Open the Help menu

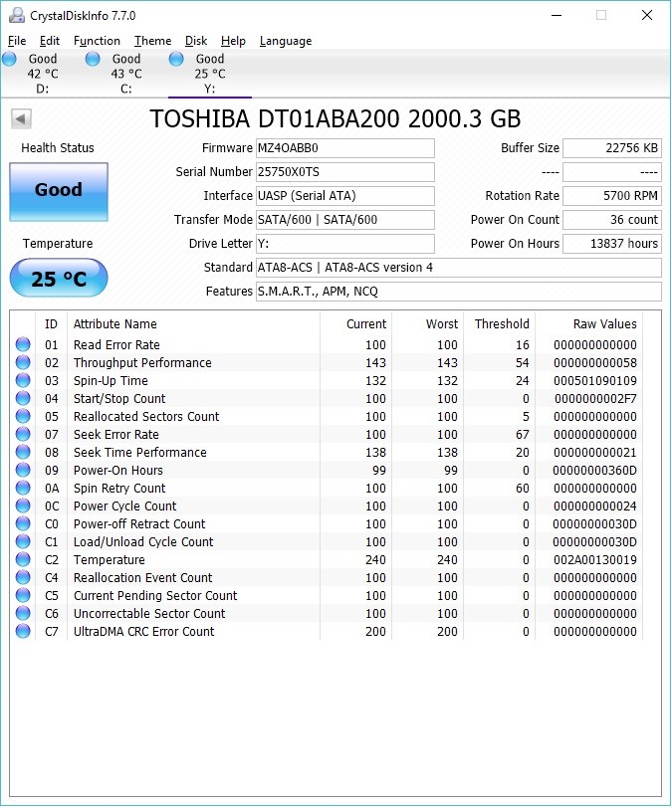(233, 41)
